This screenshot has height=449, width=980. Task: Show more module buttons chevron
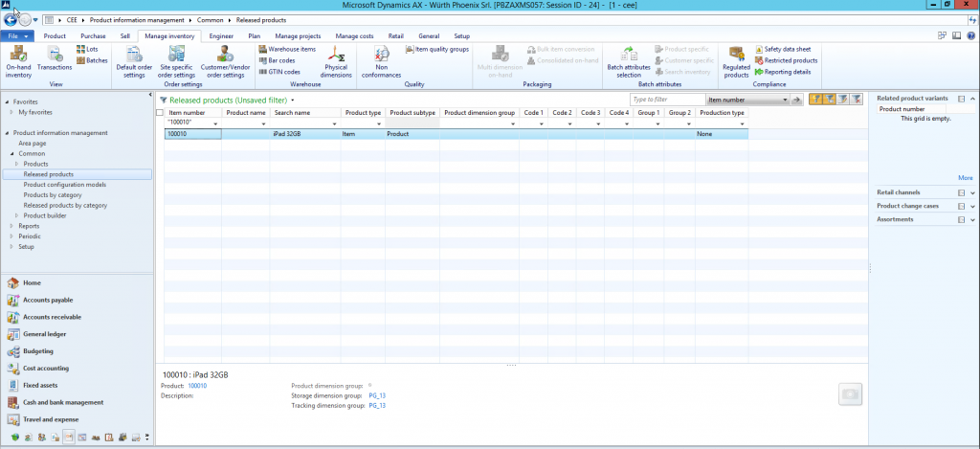click(146, 436)
